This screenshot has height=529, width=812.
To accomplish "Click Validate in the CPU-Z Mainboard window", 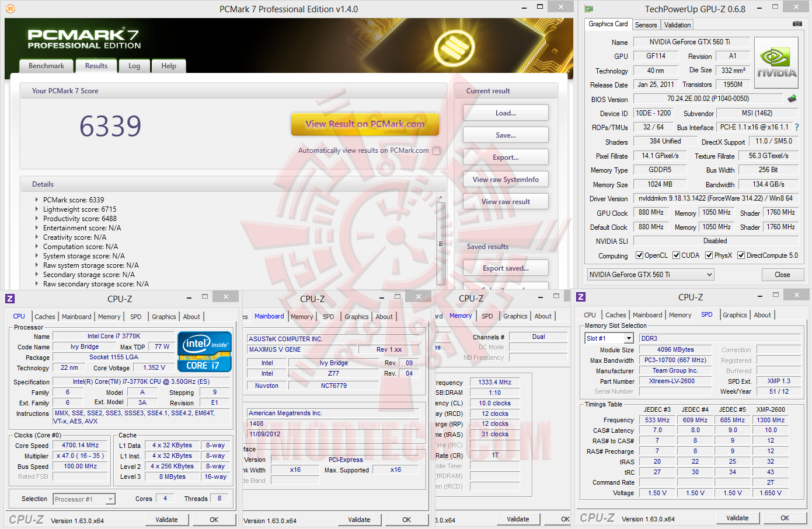I will (x=359, y=520).
